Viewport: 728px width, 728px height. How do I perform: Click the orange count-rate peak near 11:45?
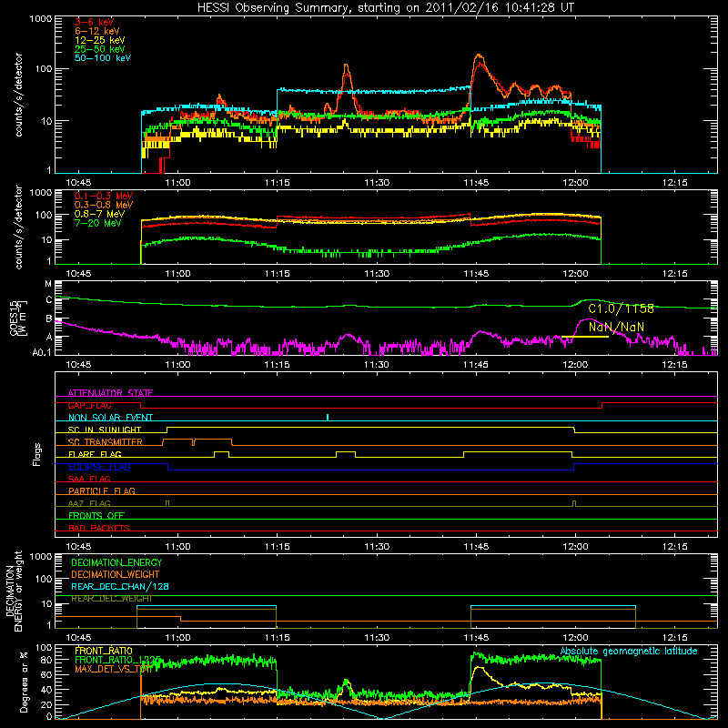point(479,56)
